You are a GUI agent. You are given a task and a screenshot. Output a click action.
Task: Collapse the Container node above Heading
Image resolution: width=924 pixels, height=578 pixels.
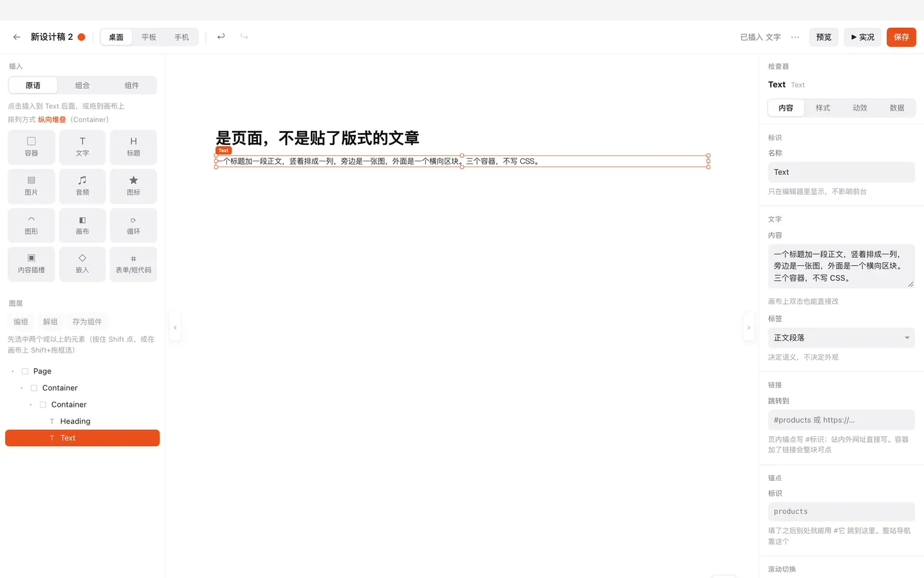31,405
